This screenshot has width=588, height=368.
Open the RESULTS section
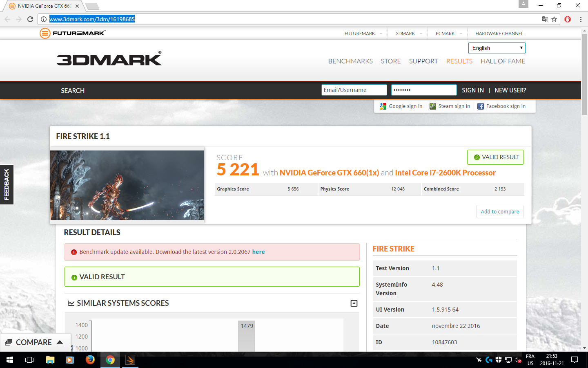pyautogui.click(x=459, y=61)
